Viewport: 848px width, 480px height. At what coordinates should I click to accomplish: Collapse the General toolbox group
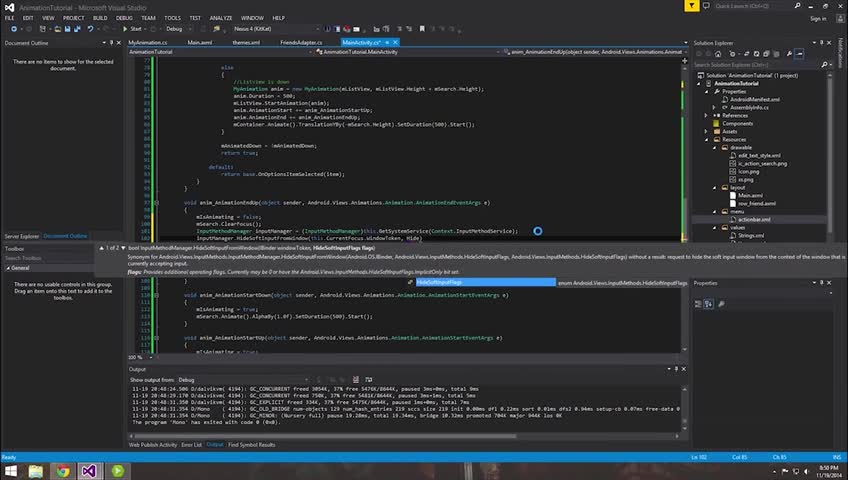8,268
